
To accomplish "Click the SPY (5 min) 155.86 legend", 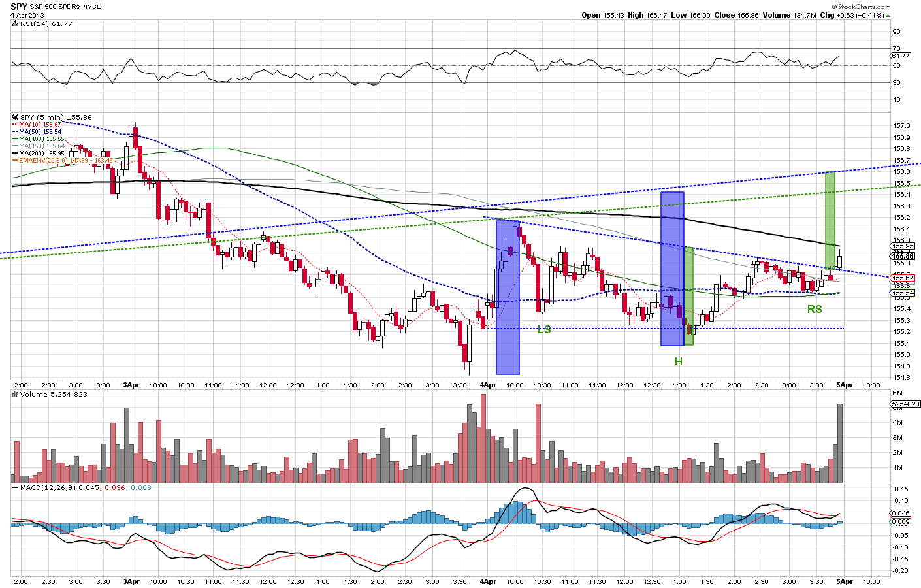I will pyautogui.click(x=56, y=118).
